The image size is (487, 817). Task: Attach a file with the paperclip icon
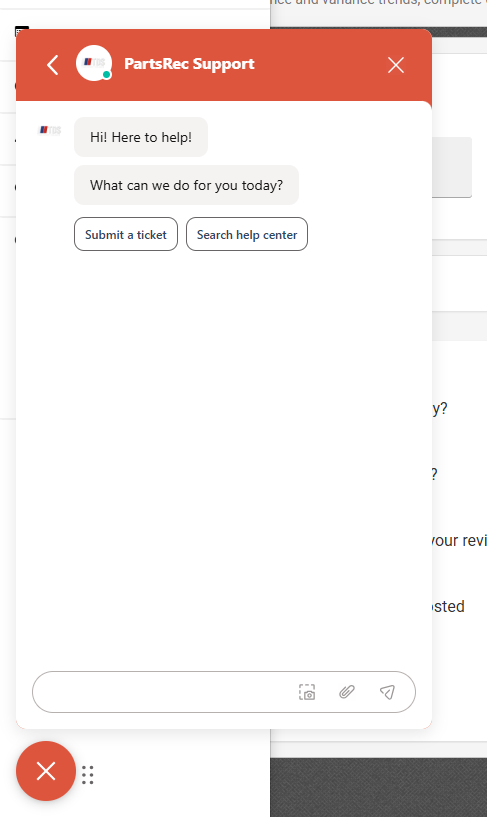(x=347, y=692)
